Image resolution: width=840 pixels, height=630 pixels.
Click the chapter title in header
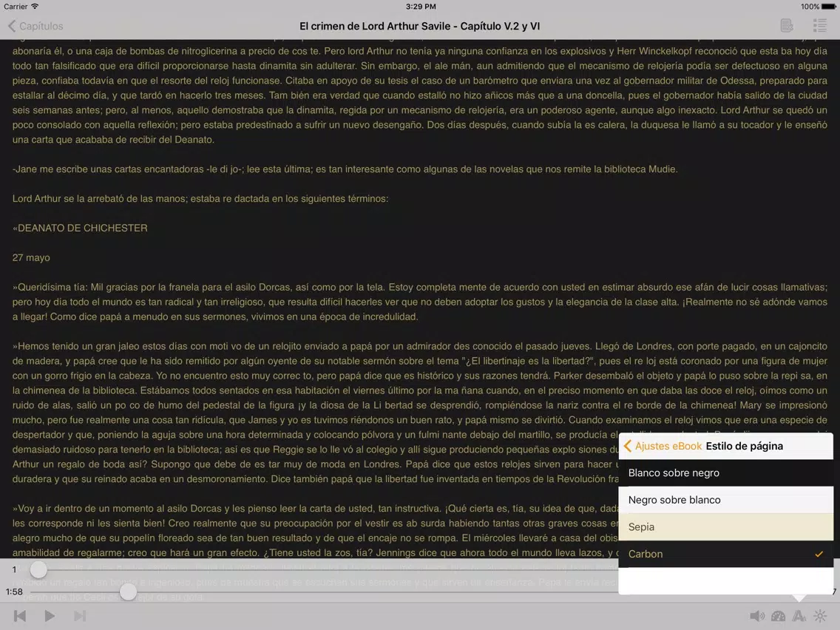419,26
